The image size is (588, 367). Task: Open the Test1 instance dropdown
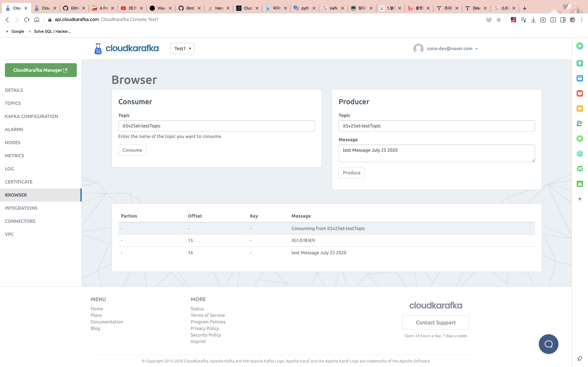(182, 48)
